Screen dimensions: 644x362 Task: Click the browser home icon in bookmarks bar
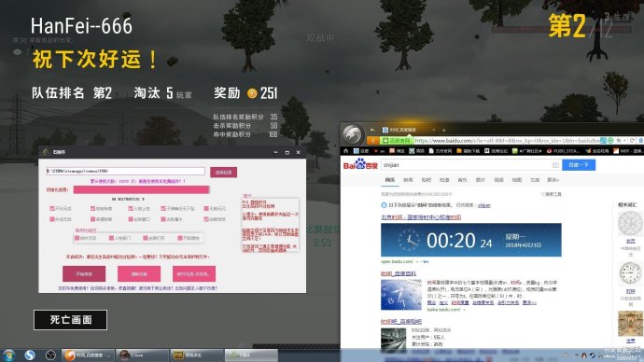[x=346, y=151]
